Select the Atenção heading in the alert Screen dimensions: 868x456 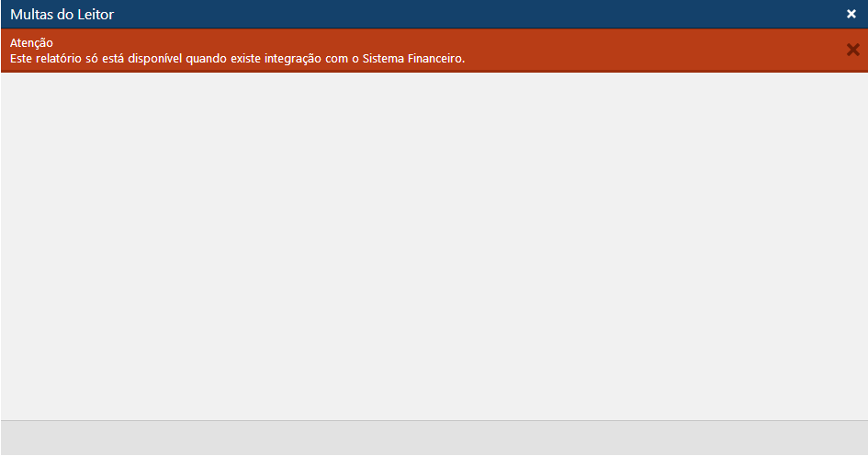click(31, 43)
